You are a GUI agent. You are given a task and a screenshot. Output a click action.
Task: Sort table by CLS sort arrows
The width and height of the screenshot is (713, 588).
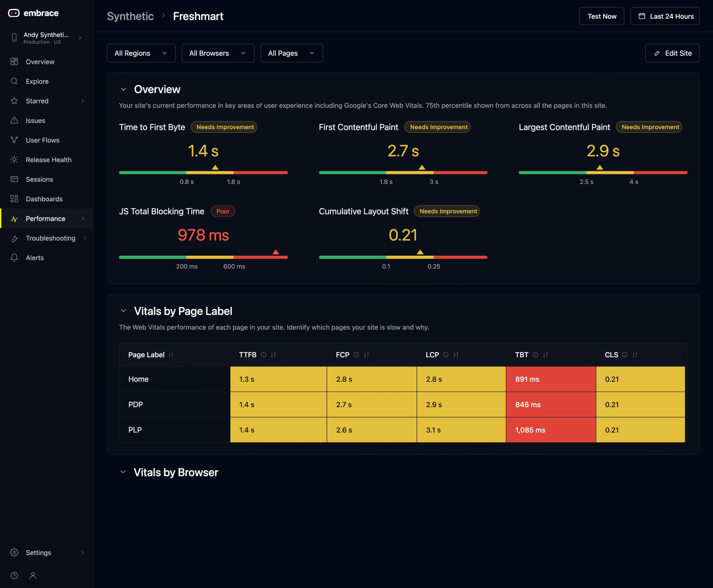pyautogui.click(x=635, y=355)
